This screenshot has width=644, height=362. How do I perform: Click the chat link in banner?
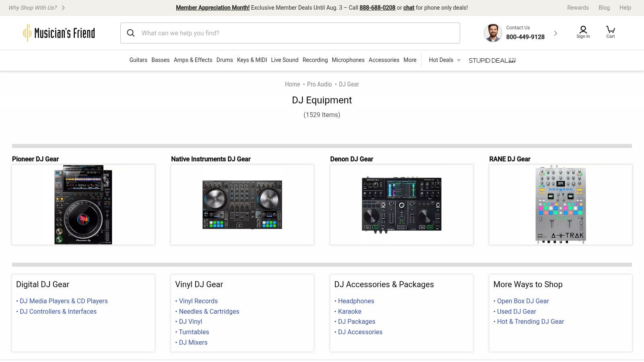coord(409,8)
